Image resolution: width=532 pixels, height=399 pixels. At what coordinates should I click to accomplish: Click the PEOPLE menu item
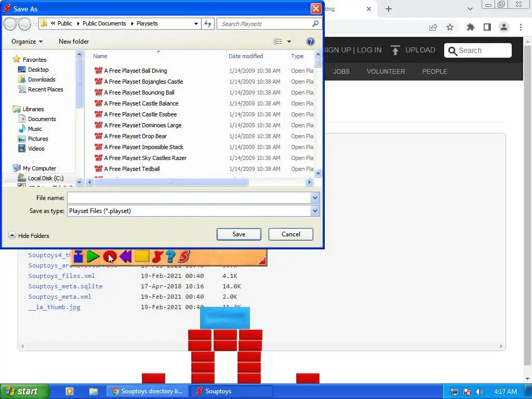(x=435, y=72)
